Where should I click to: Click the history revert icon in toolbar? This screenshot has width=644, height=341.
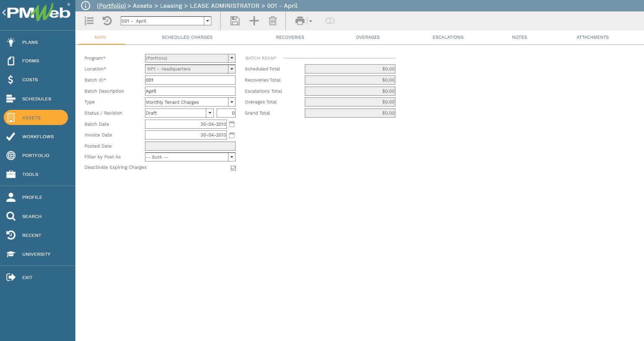(107, 21)
